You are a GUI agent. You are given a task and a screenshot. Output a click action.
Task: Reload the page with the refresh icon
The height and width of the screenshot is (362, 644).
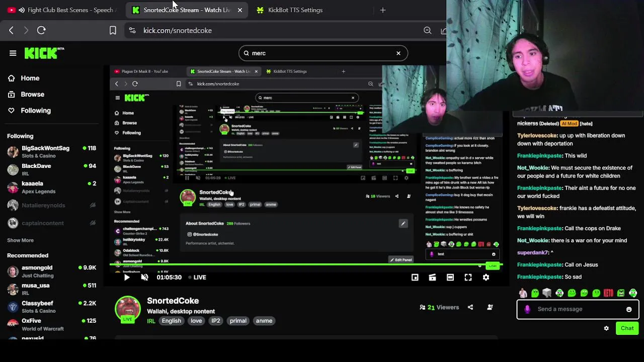(41, 30)
